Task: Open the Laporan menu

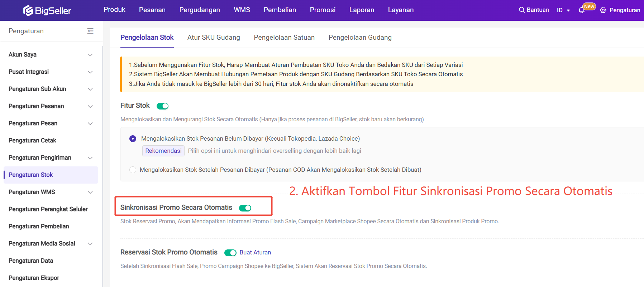Action: [x=362, y=10]
